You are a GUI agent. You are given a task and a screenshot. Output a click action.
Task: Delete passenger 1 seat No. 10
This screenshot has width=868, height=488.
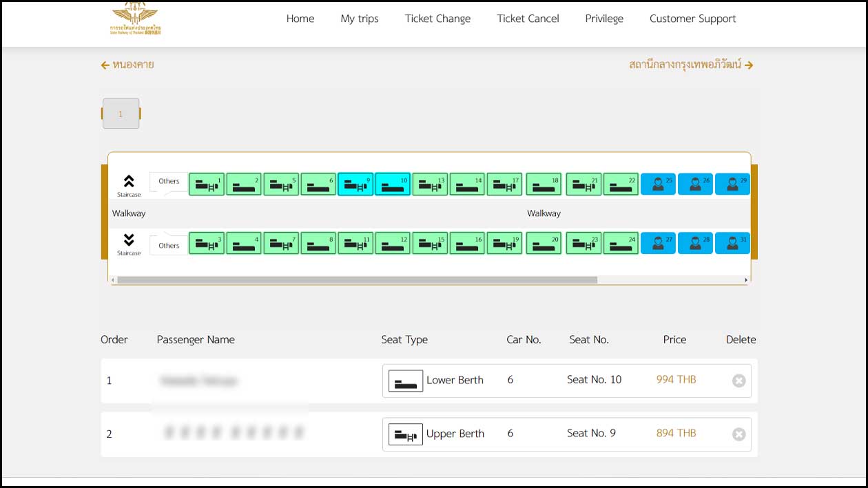coord(738,381)
